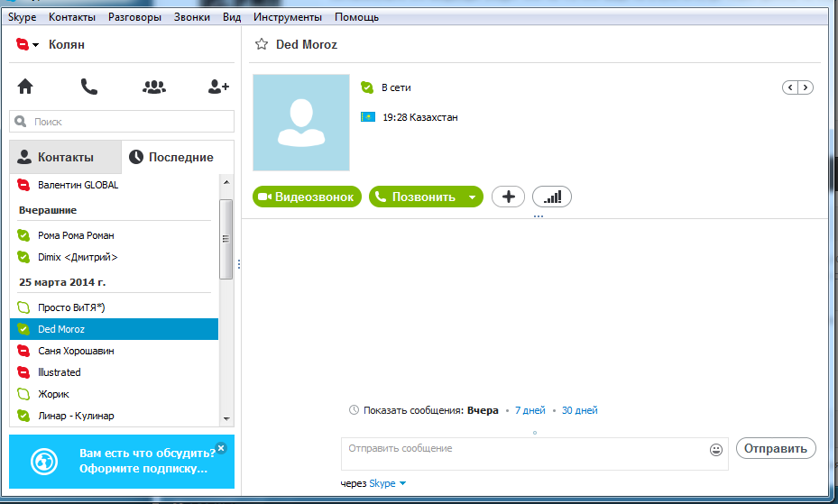
Task: Click the В сети status text
Action: [396, 87]
